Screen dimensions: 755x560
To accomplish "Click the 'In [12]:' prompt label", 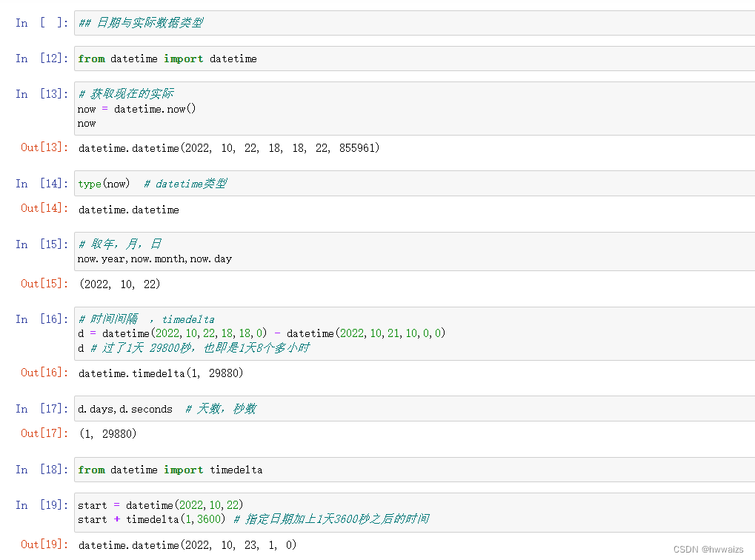I will [x=42, y=59].
